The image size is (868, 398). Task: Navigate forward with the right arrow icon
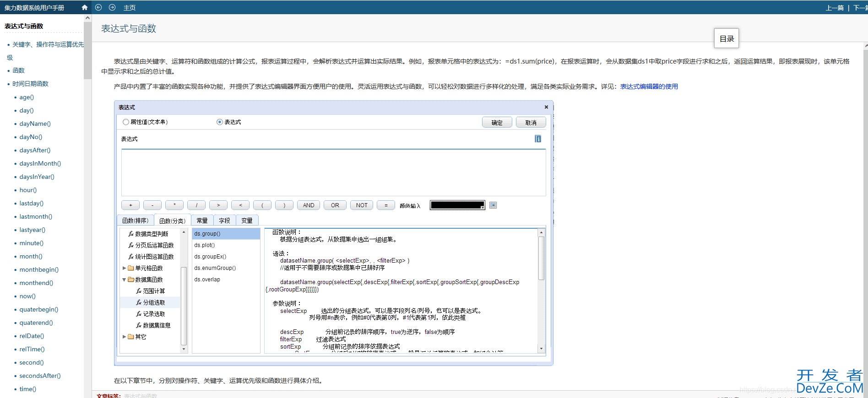(x=112, y=7)
